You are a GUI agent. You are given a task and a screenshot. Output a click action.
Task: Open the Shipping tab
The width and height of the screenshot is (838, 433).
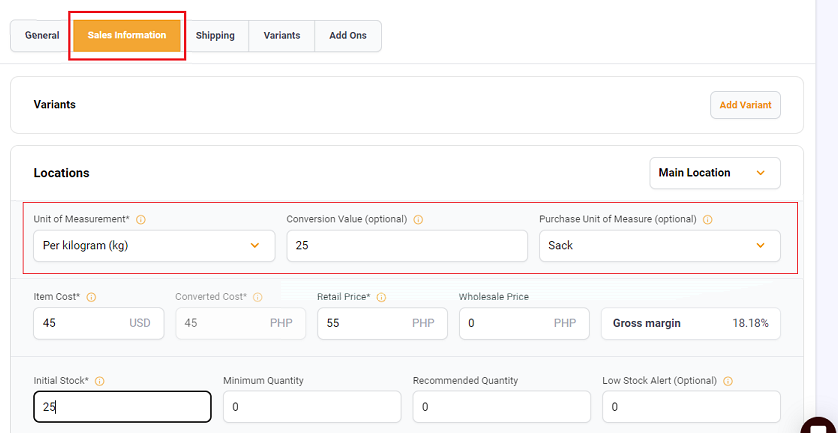point(215,36)
